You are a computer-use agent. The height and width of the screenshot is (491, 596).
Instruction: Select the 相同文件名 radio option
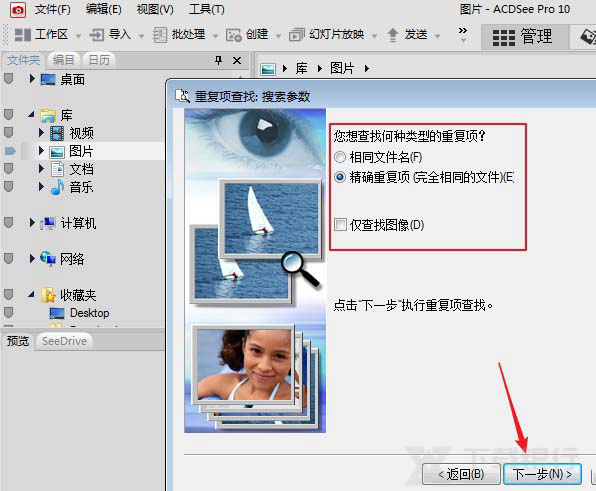pyautogui.click(x=340, y=157)
